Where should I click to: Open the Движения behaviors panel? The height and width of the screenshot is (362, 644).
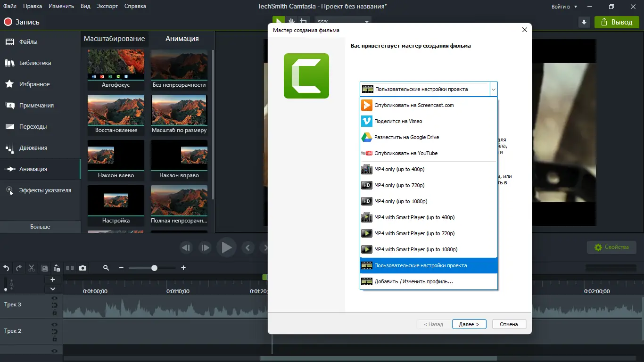[x=40, y=148]
